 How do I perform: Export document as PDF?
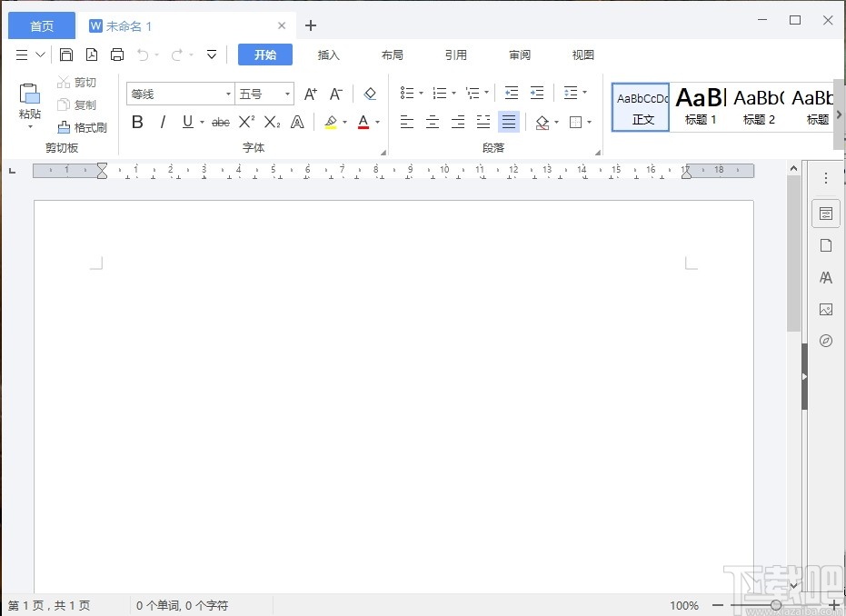point(92,54)
